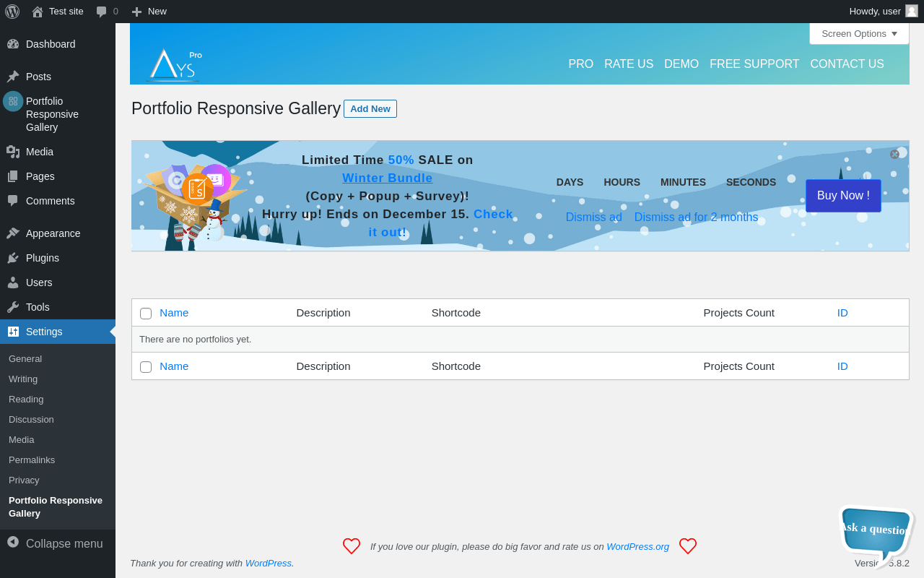
Task: Click the Tools wrench icon
Action: tap(13, 307)
